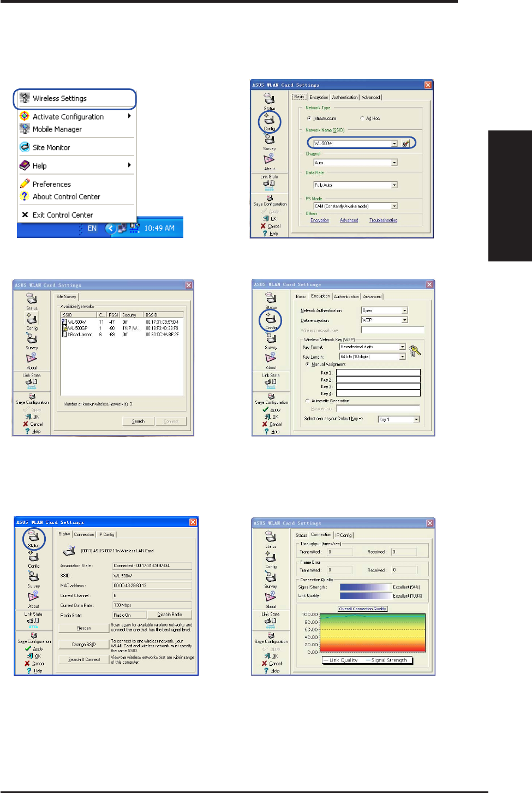Expand the Help submenu arrow in tray menu
Image resolution: width=532 pixels, height=793 pixels.
click(x=129, y=165)
